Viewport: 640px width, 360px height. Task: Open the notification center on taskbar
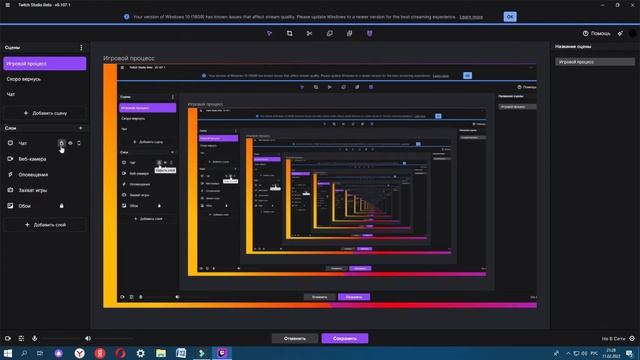[629, 353]
